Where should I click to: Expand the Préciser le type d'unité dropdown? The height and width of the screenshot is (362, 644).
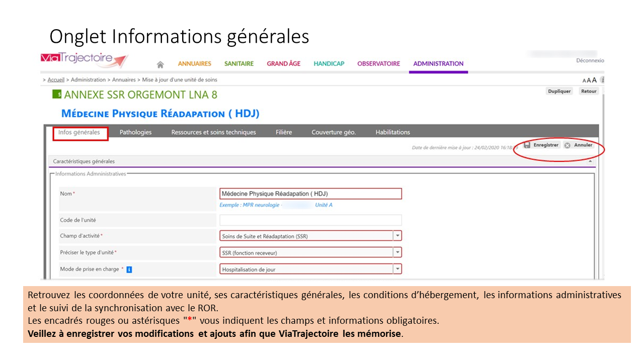coord(397,252)
